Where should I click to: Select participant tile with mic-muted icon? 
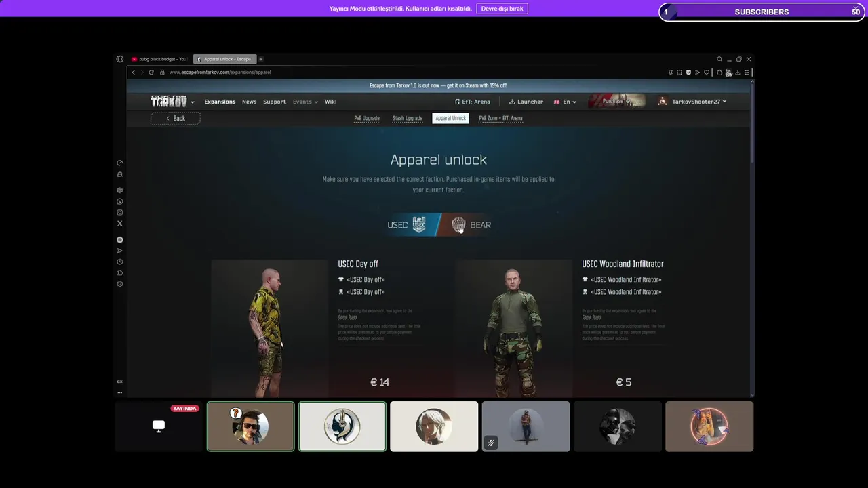tap(526, 426)
